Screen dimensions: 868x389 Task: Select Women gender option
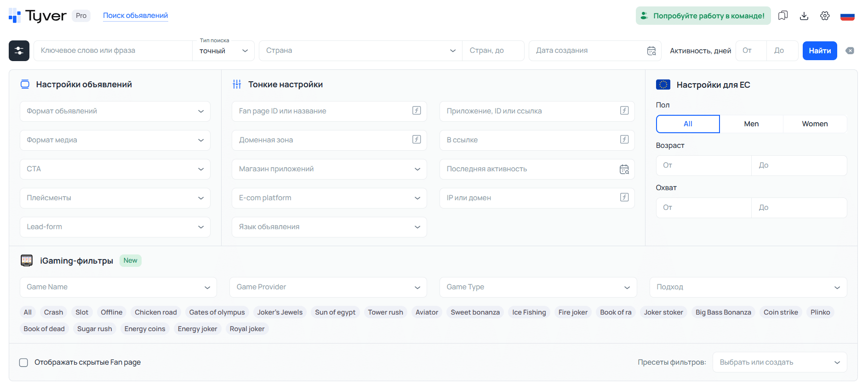[x=815, y=124]
